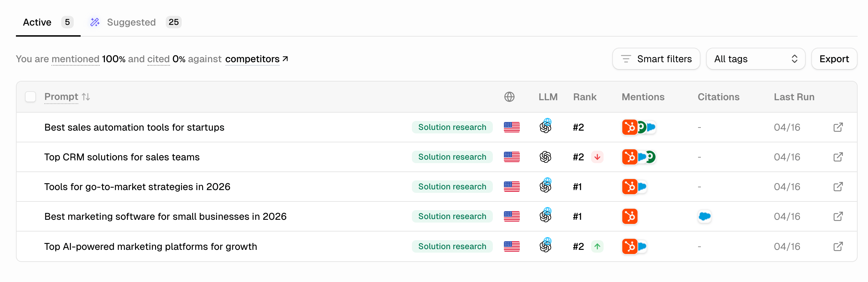Open the competitors link
Image resolution: width=868 pixels, height=282 pixels.
point(256,59)
